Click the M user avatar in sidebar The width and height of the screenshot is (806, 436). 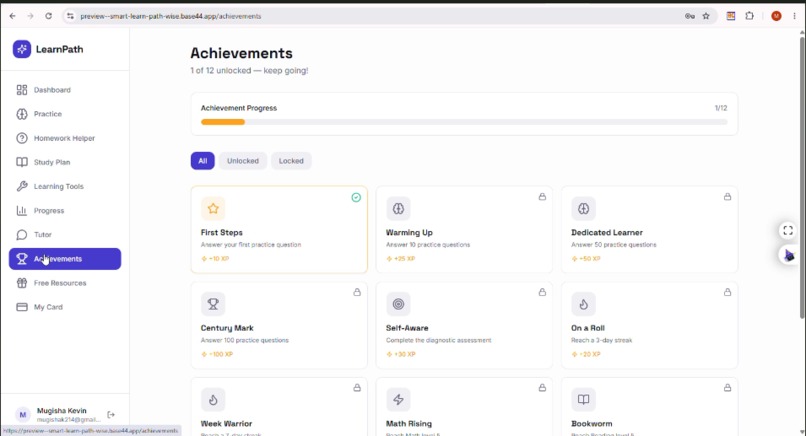click(x=23, y=414)
